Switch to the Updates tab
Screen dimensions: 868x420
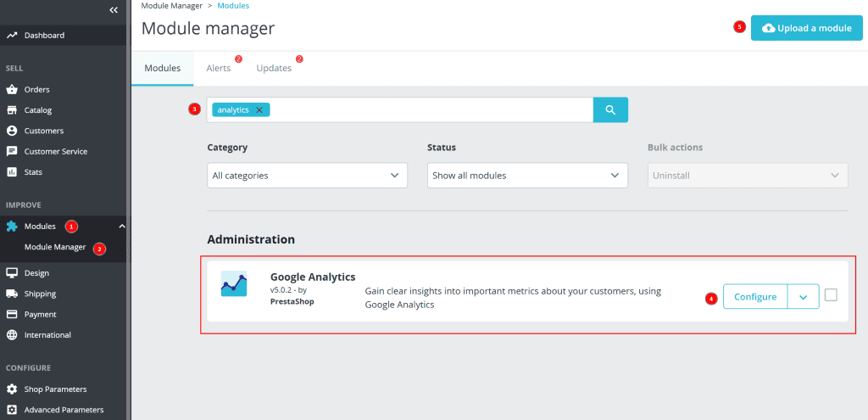(274, 68)
